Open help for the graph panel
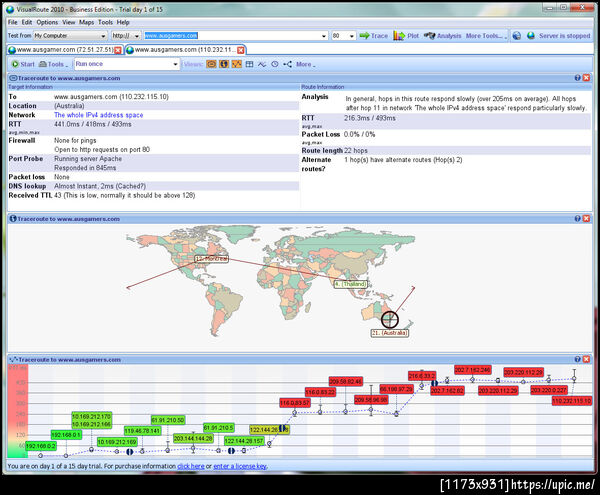600x495 pixels. coord(577,359)
